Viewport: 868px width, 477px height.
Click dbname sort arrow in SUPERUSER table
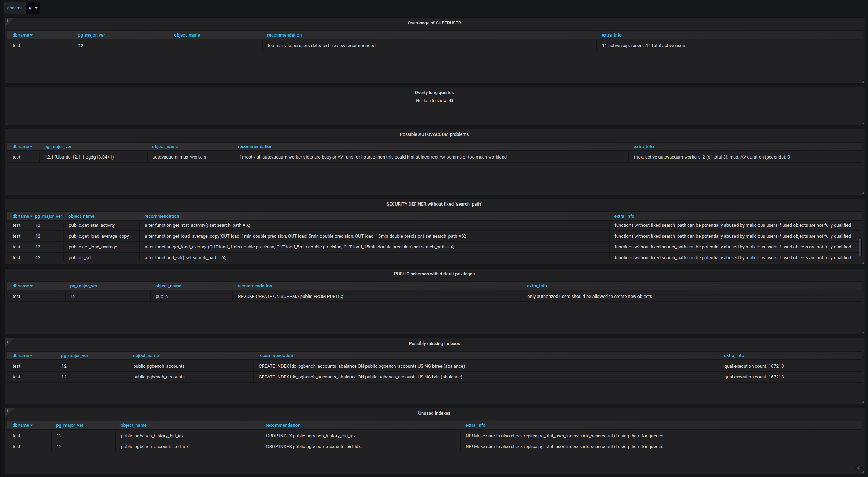[x=31, y=35]
